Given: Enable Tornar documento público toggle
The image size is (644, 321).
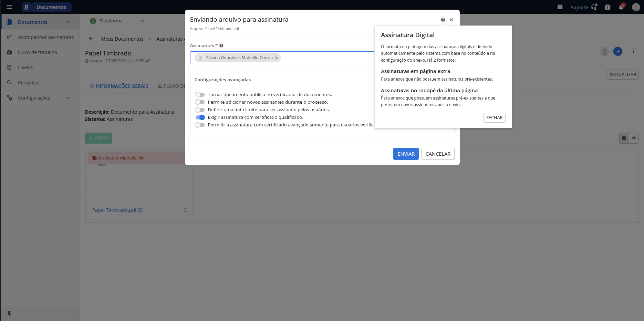Looking at the screenshot, I should click(200, 95).
